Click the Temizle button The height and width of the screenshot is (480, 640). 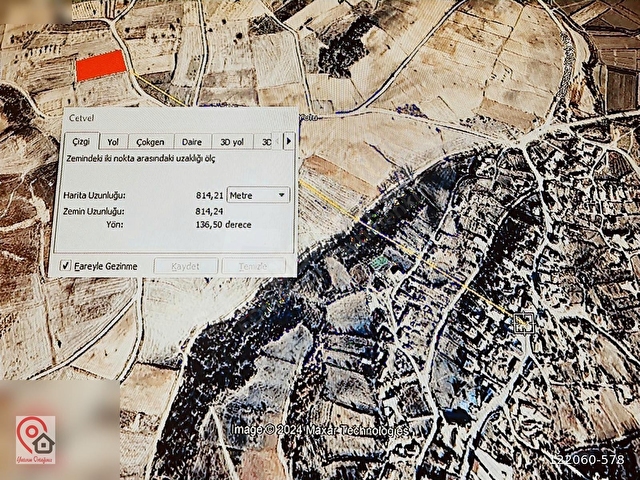coord(253,266)
